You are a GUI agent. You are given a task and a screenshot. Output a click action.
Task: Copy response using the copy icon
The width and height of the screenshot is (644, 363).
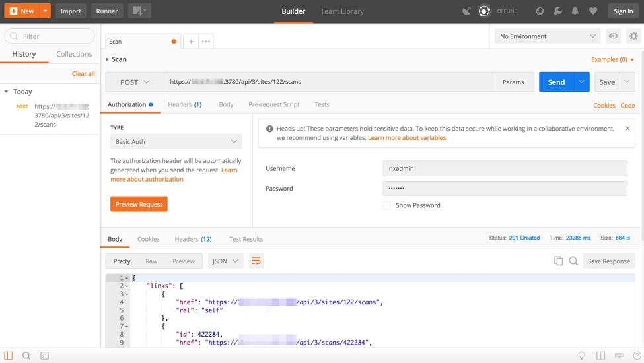pos(558,261)
